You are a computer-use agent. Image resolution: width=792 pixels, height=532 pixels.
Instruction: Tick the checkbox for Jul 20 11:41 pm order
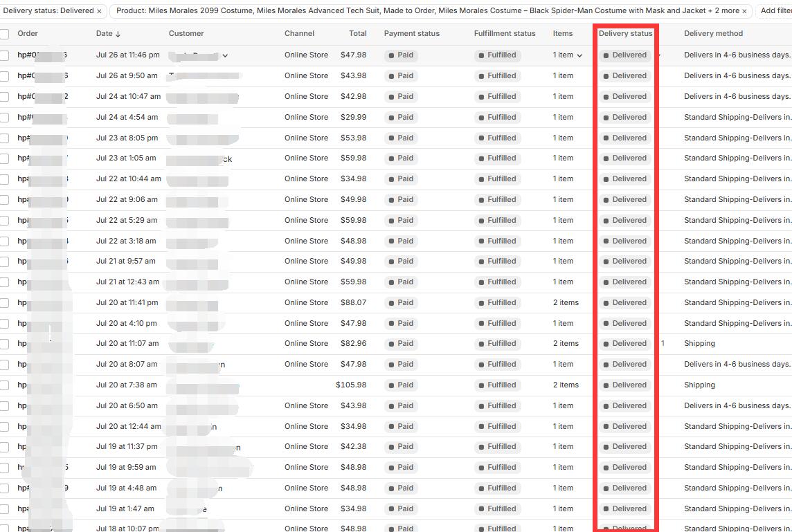[x=4, y=303]
